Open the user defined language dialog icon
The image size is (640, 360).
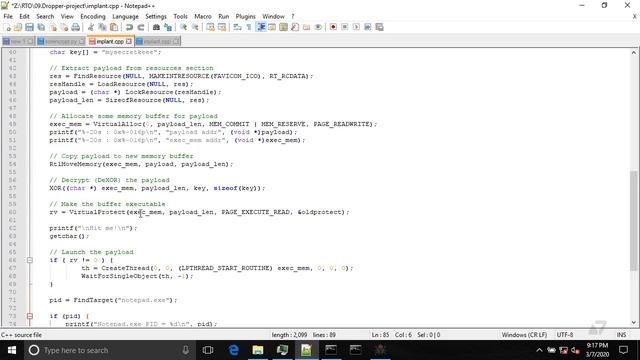click(272, 27)
